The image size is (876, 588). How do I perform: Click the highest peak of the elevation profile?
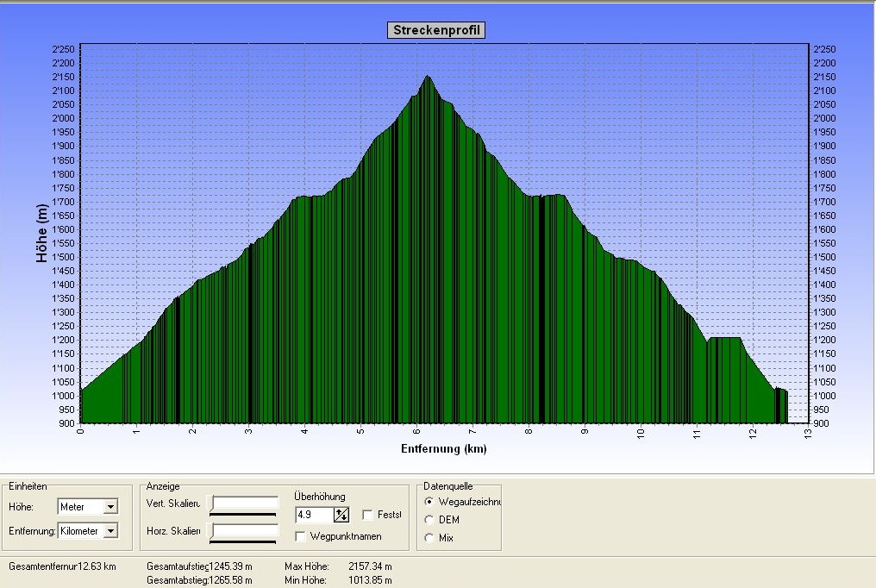tap(428, 78)
